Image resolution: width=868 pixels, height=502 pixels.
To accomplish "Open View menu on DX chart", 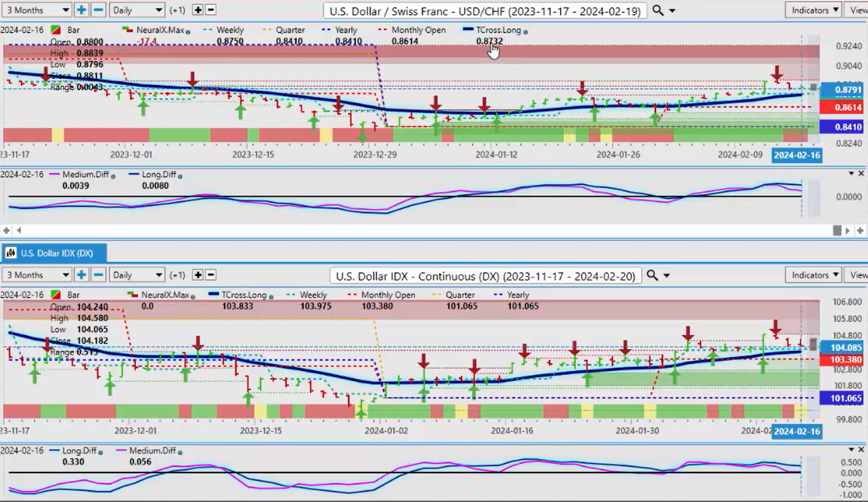I will pyautogui.click(x=858, y=275).
